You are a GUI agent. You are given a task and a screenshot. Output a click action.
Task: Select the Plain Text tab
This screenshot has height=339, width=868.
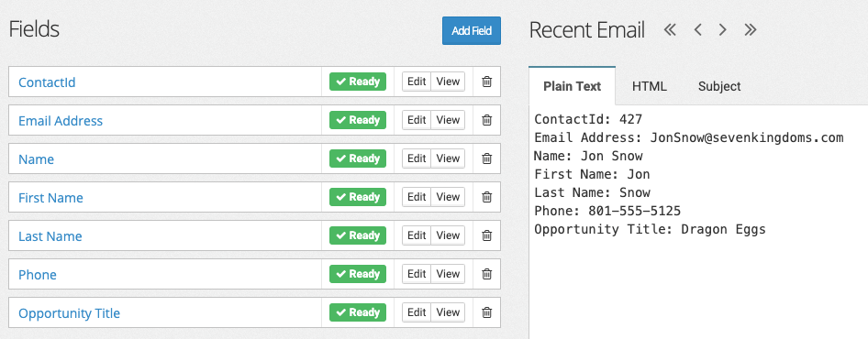point(572,86)
